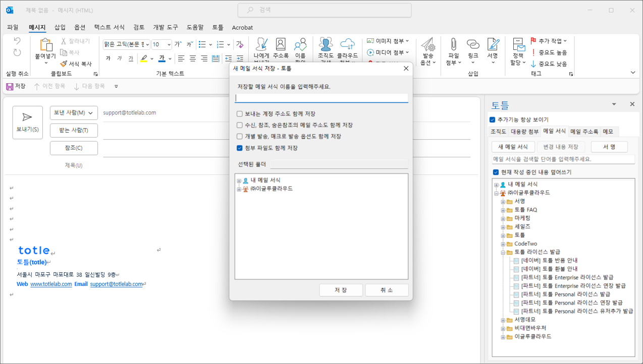Expand 내 메일 서식 in the dialog tree
Image resolution: width=643 pixels, height=364 pixels.
(x=239, y=180)
